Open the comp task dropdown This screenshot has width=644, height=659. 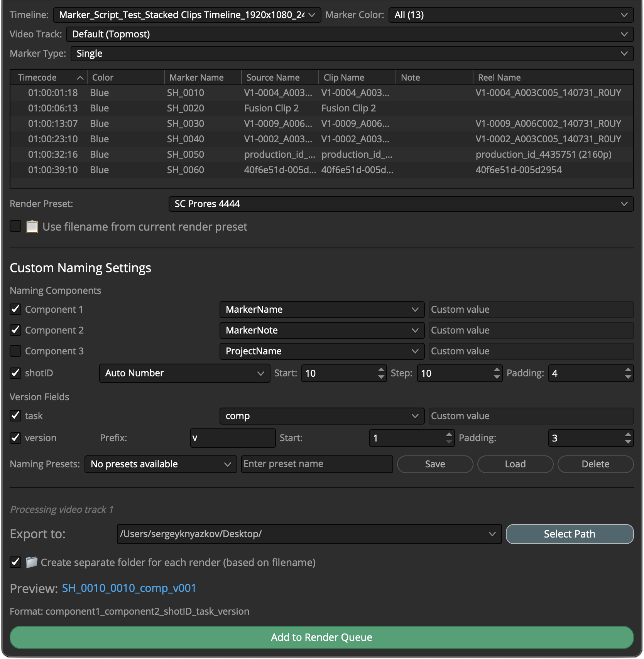click(x=322, y=416)
